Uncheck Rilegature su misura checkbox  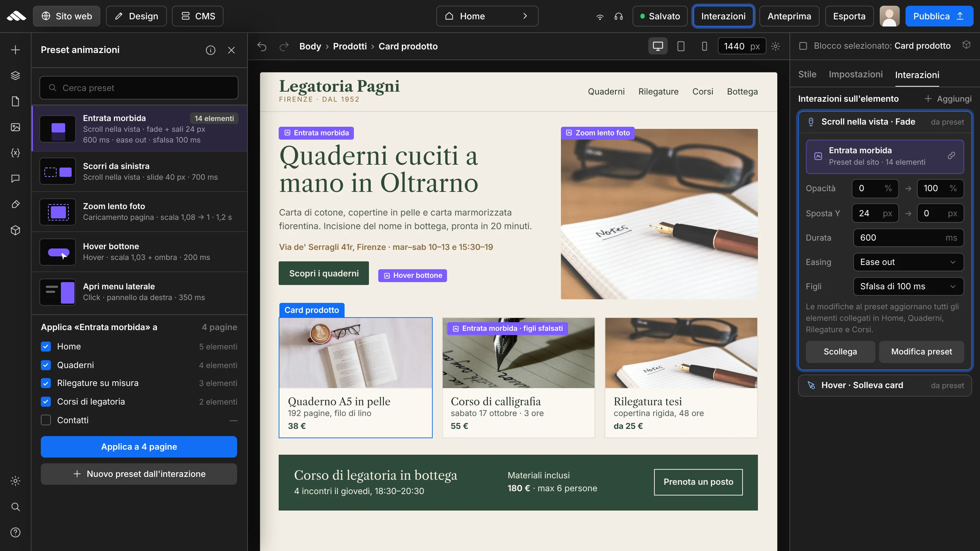point(45,383)
